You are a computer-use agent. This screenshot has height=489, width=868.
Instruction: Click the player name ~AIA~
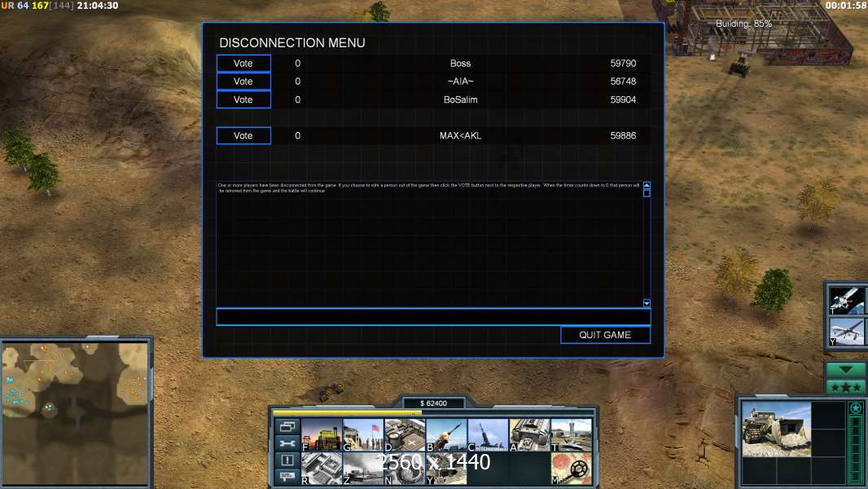click(x=461, y=81)
